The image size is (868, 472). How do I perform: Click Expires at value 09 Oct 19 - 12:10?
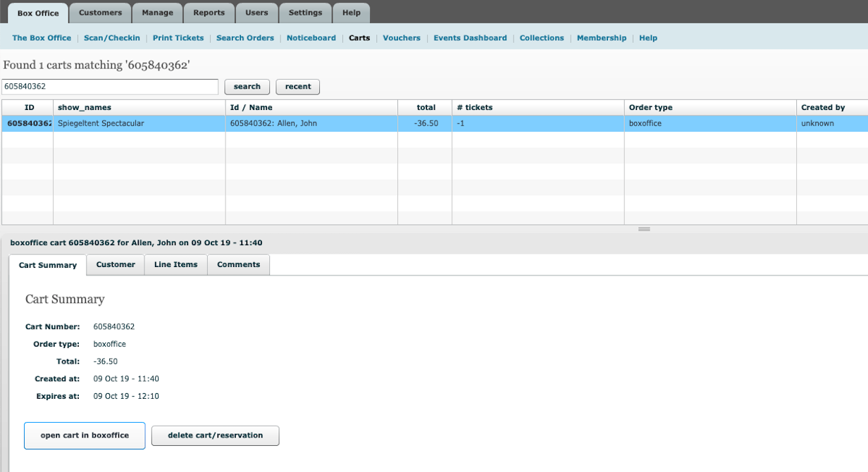(x=126, y=396)
